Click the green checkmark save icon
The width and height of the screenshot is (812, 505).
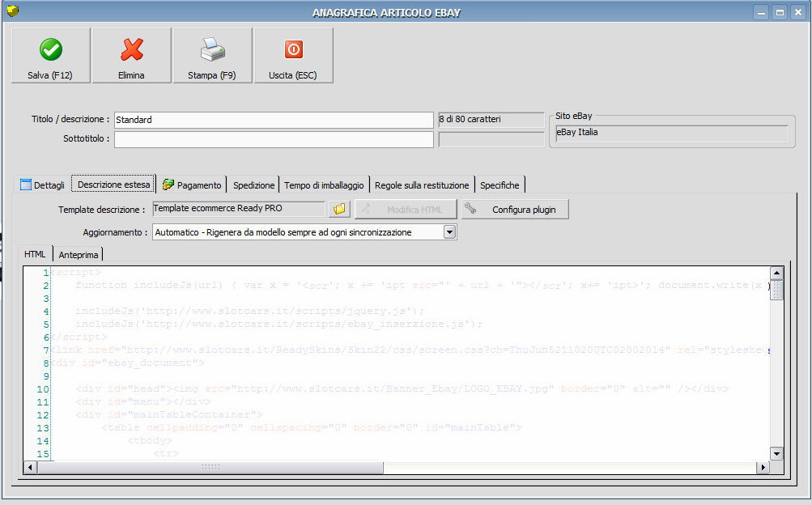point(51,49)
